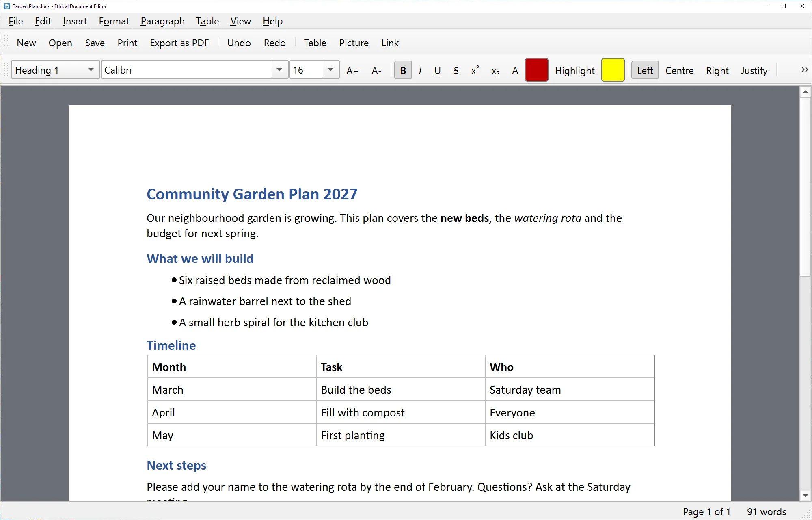Open the Help menu
Viewport: 812px width, 520px height.
coord(272,21)
